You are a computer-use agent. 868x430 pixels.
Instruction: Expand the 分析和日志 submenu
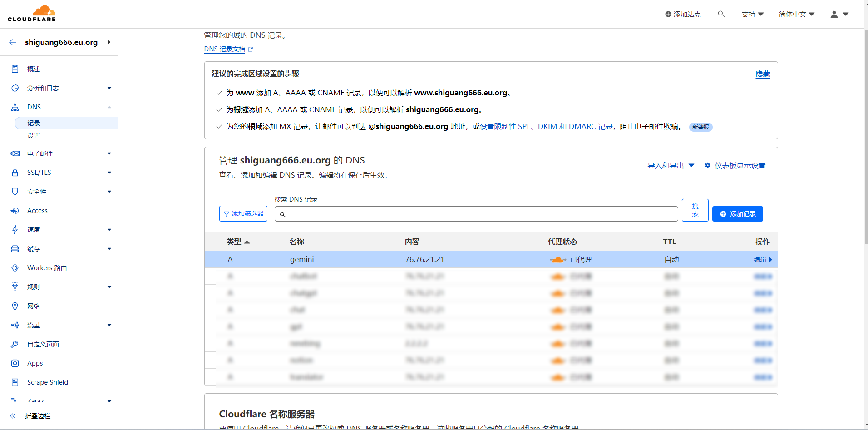pos(109,88)
